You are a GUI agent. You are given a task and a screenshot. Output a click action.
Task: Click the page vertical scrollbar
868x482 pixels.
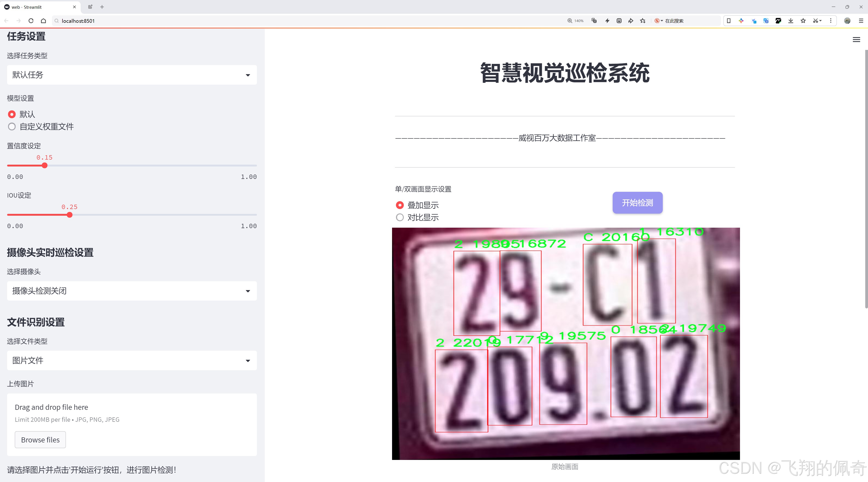(x=866, y=179)
